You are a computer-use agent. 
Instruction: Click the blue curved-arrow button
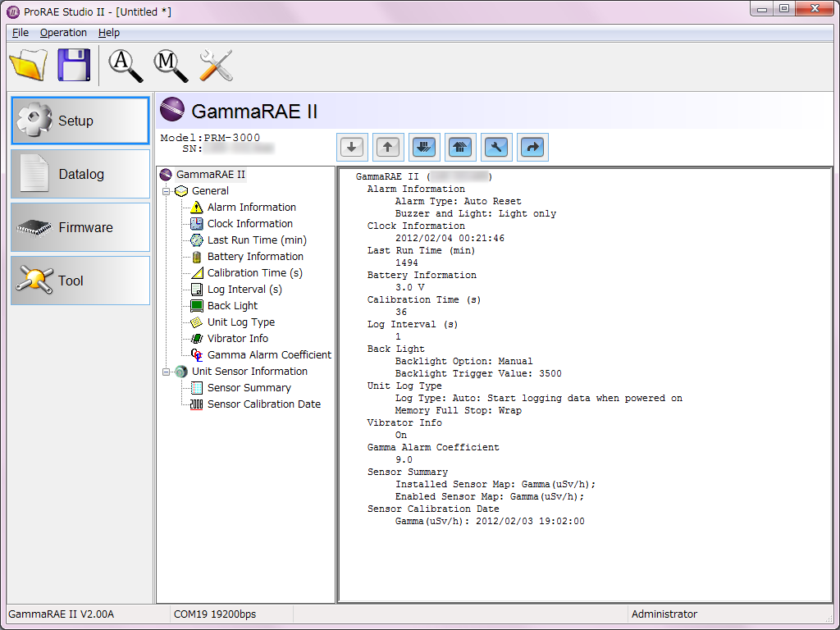[x=532, y=147]
